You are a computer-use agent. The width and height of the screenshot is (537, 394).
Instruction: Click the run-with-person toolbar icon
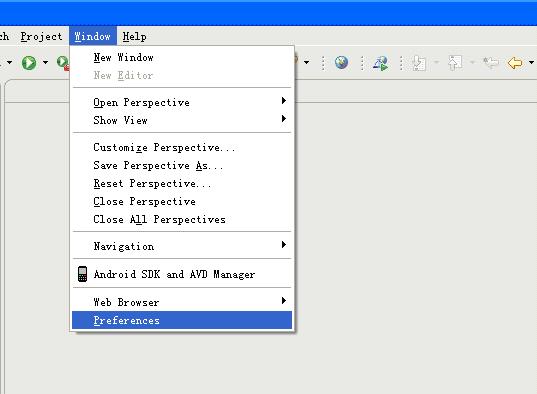(x=380, y=63)
